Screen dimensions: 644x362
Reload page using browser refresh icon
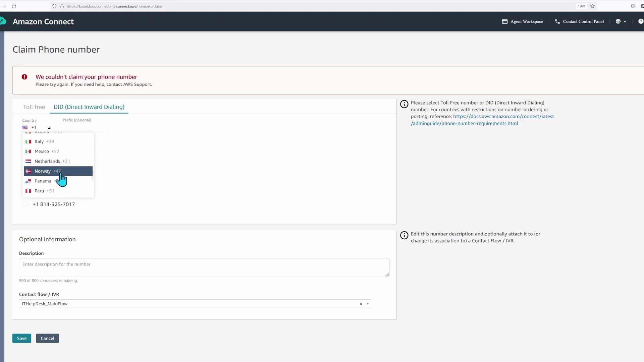tap(14, 6)
